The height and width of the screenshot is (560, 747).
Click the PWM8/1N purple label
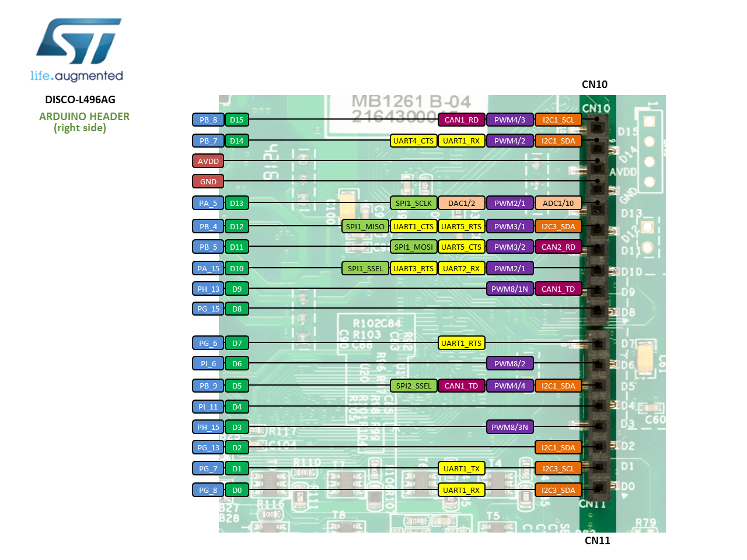509,289
